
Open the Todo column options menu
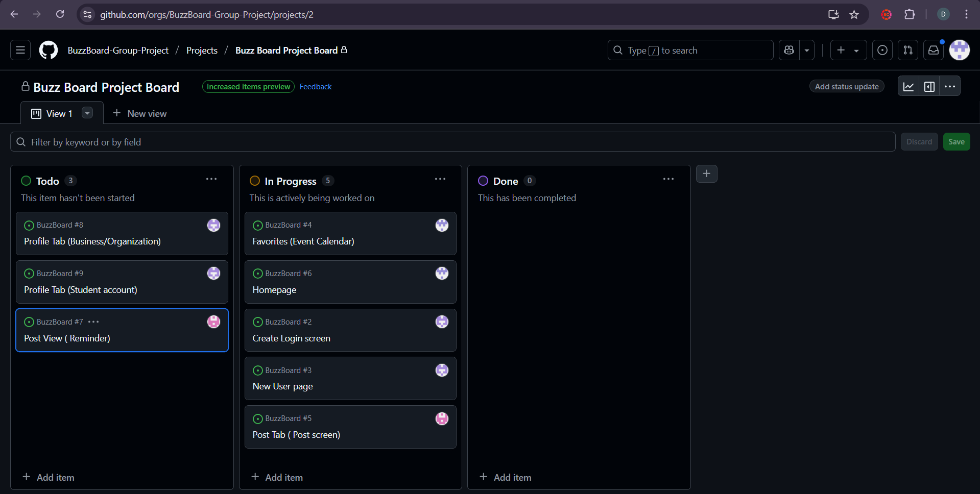point(211,179)
